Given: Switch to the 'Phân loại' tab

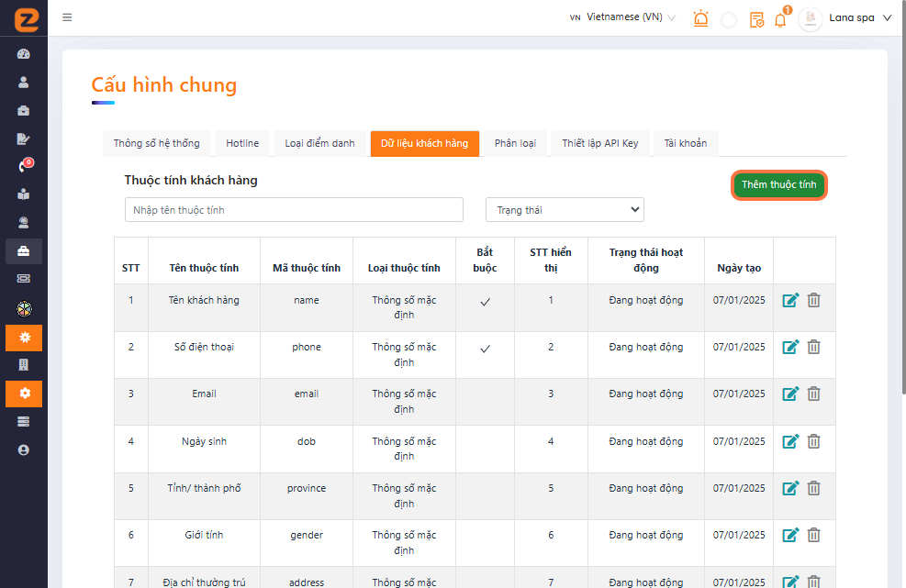Looking at the screenshot, I should [x=515, y=143].
